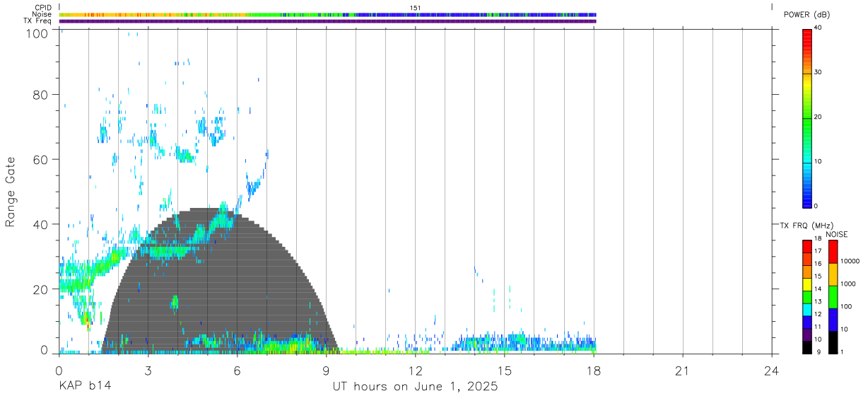The width and height of the screenshot is (868, 401).
Task: Click the UT hours on June 1, 2025 title
Action: coord(416,387)
